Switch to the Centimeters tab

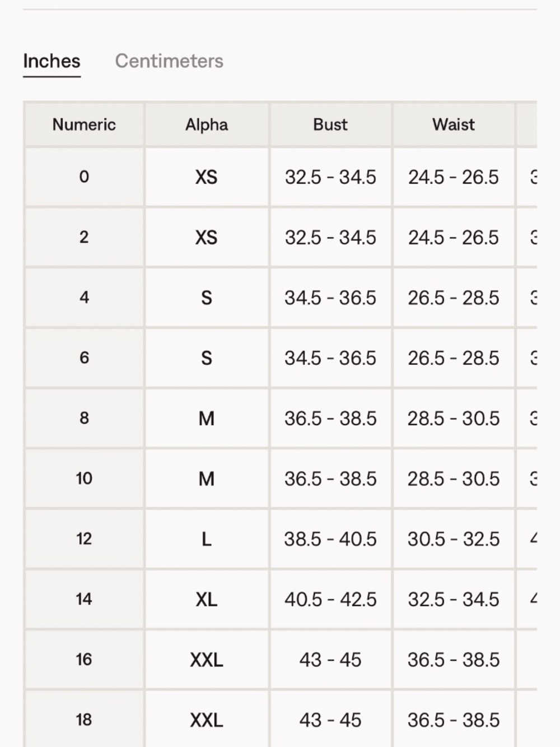(169, 61)
